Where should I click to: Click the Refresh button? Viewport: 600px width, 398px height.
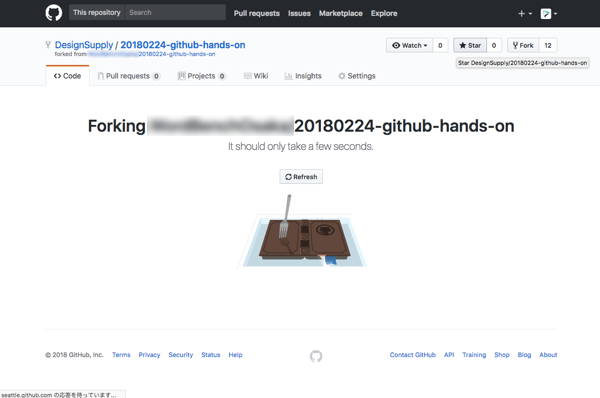coord(301,176)
